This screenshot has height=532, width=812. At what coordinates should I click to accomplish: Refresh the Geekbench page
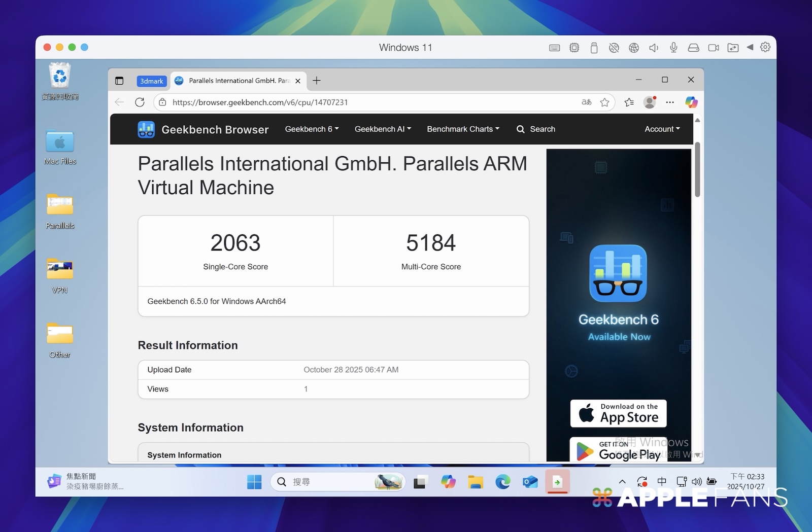(140, 102)
